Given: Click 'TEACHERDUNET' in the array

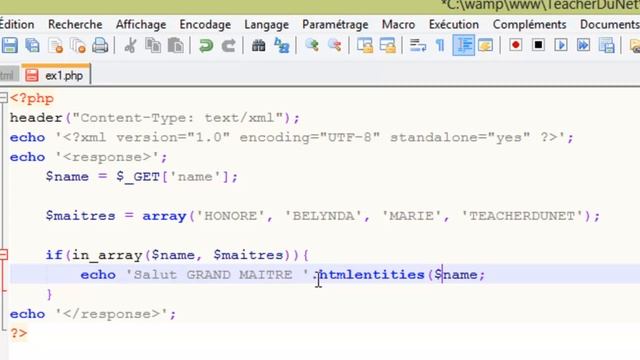Looking at the screenshot, I should coord(522,216).
